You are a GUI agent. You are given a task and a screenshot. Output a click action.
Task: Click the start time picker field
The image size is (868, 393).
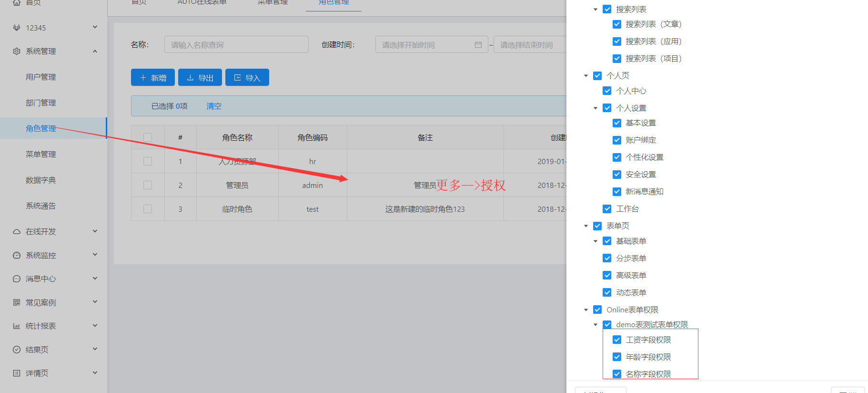(x=432, y=44)
